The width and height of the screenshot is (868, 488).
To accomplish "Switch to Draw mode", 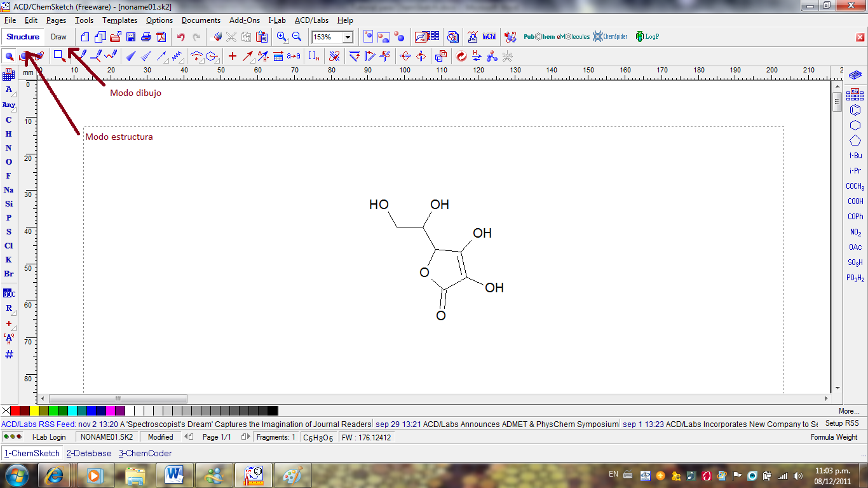I will (x=58, y=37).
